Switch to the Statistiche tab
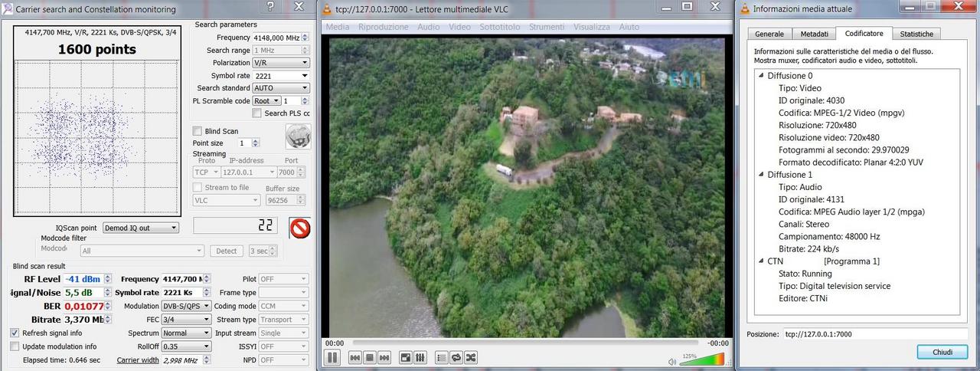The image size is (980, 371). [x=916, y=34]
